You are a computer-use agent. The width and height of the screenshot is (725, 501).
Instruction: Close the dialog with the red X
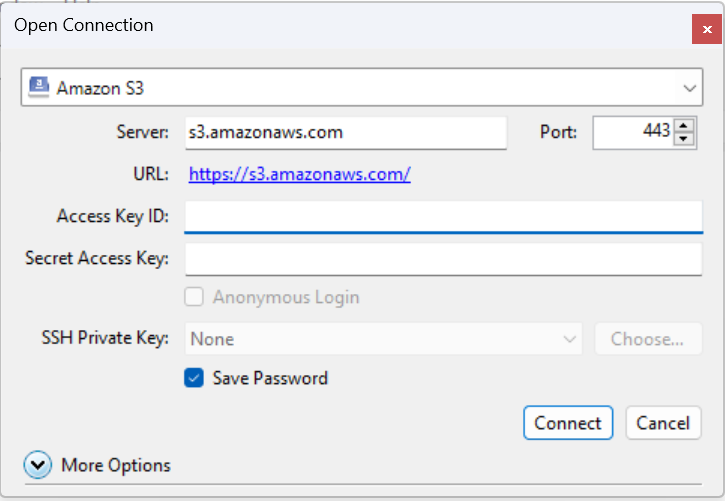tap(707, 29)
